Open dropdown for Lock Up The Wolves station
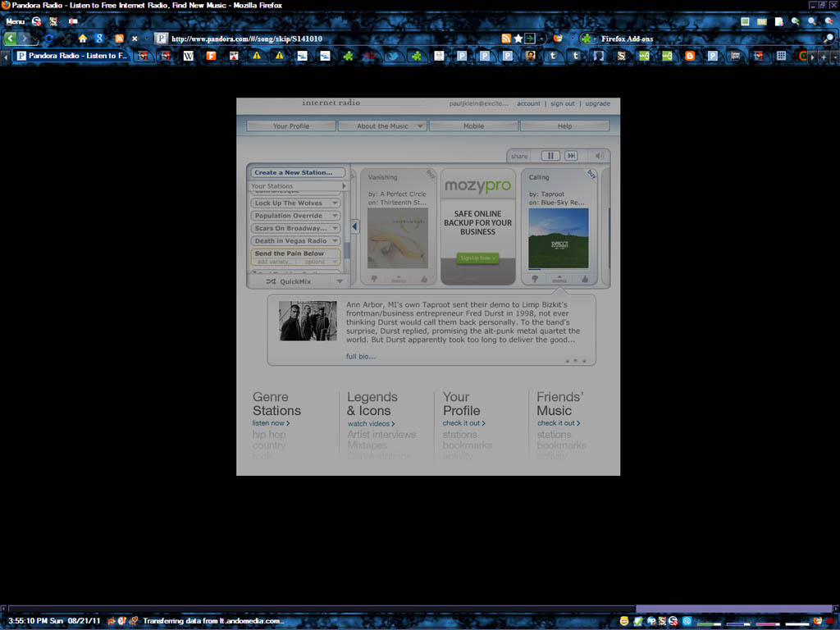Image resolution: width=840 pixels, height=630 pixels. [335, 203]
